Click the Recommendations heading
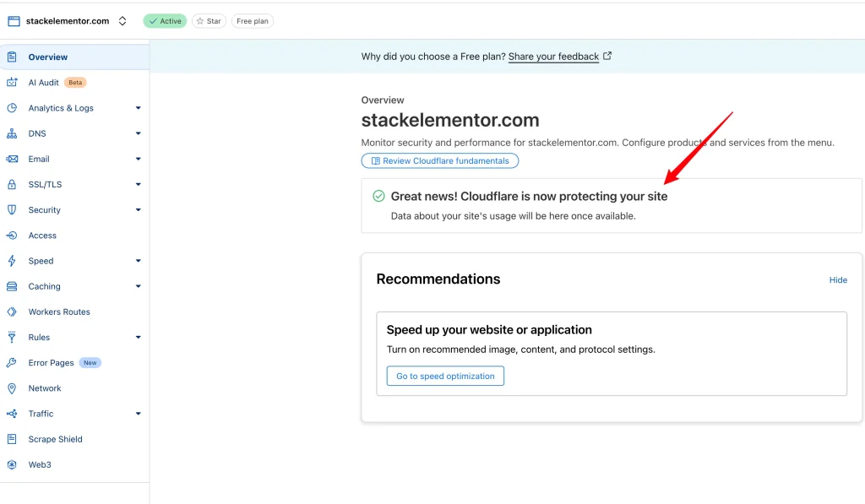Image resolution: width=865 pixels, height=504 pixels. tap(438, 279)
